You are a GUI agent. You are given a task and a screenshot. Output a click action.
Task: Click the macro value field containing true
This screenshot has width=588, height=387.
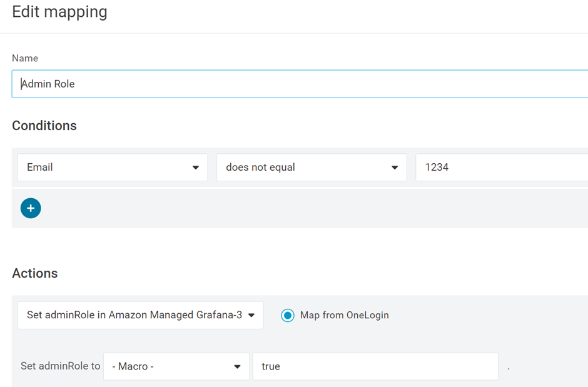pyautogui.click(x=375, y=366)
